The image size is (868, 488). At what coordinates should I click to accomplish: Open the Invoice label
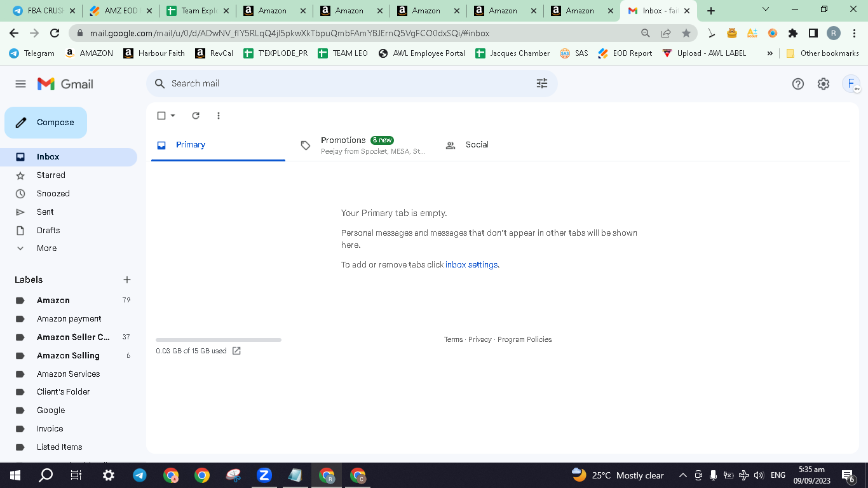(x=69, y=429)
